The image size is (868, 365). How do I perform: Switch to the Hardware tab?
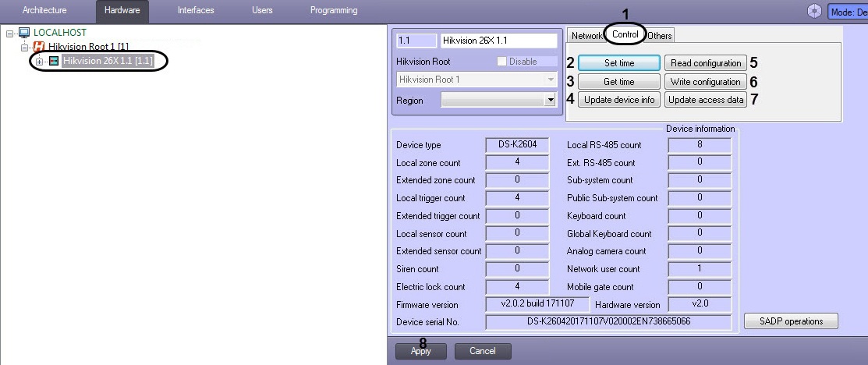[122, 10]
